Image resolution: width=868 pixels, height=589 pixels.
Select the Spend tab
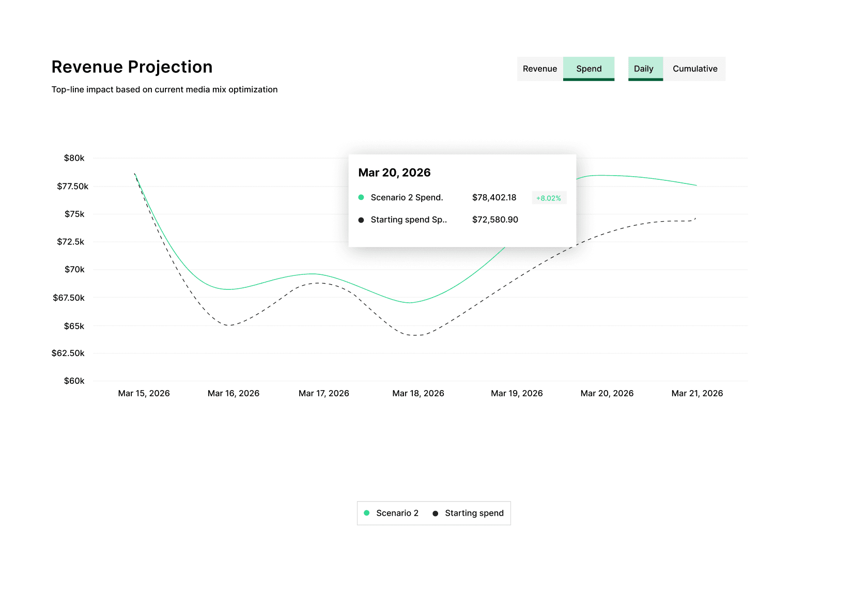pyautogui.click(x=588, y=69)
